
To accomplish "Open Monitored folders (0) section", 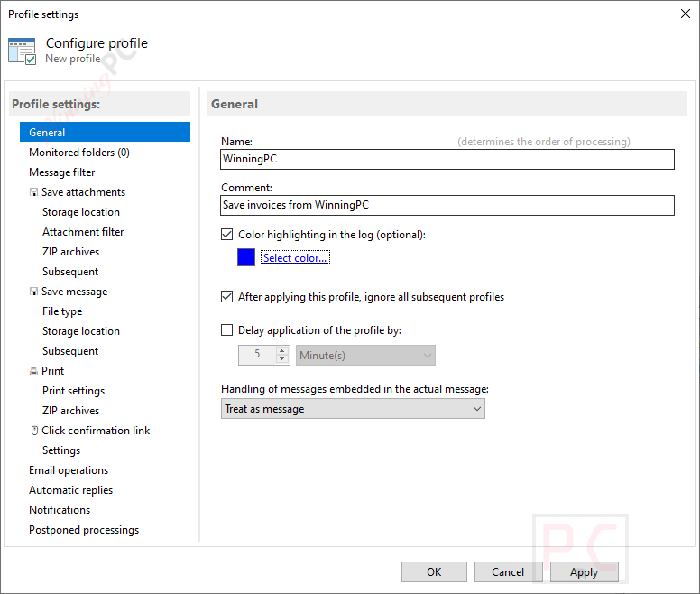I will click(x=79, y=153).
